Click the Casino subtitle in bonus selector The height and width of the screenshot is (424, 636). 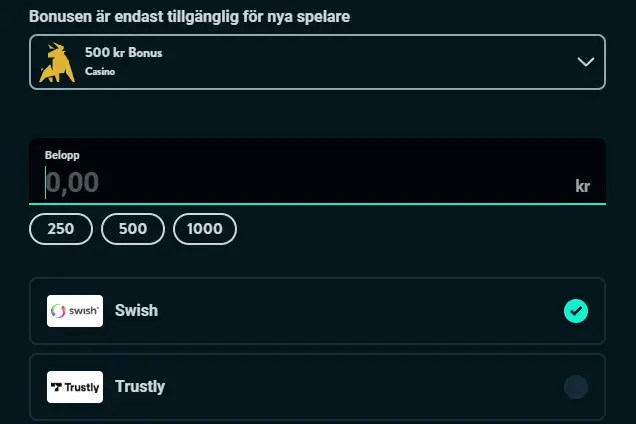click(x=100, y=73)
